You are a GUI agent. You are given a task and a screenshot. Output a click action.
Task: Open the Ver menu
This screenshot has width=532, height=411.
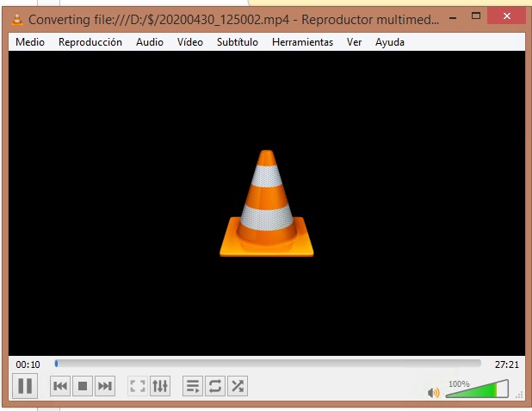354,42
